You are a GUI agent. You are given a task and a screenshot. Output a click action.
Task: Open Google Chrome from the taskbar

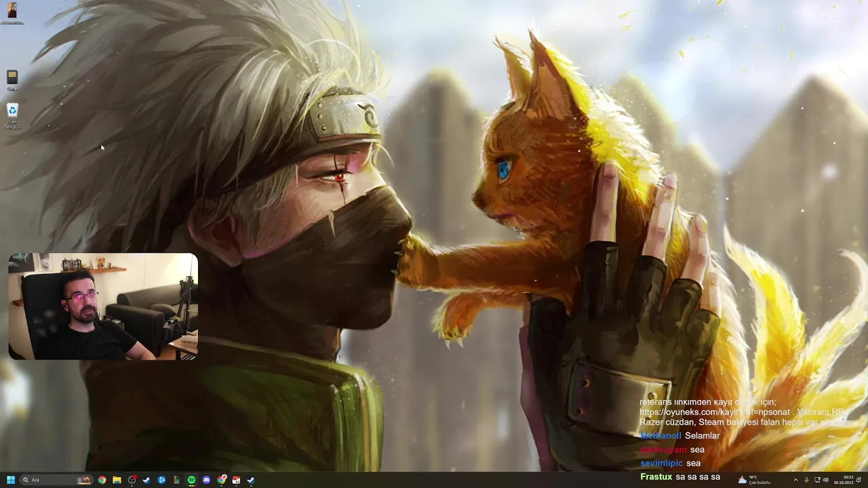pyautogui.click(x=102, y=480)
